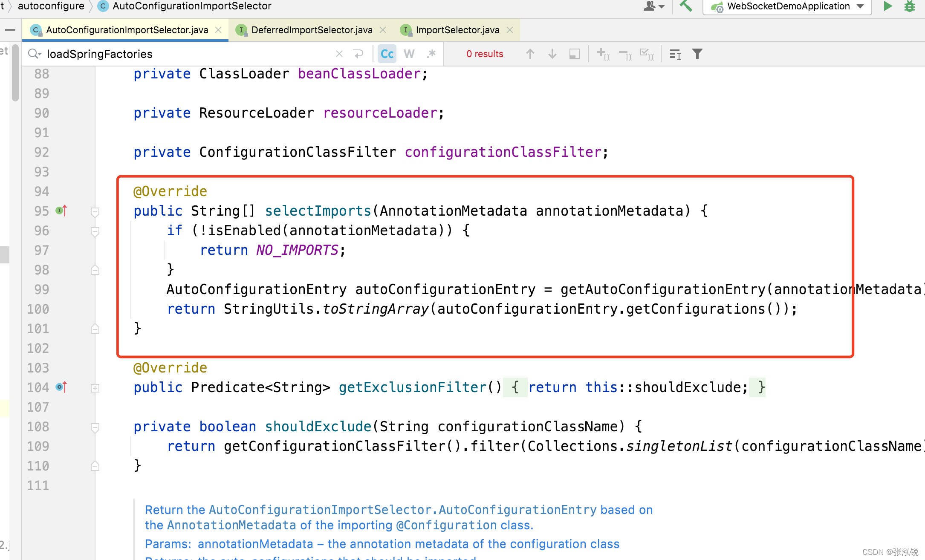
Task: Click implemented-method gutter icon on line 95
Action: point(61,211)
